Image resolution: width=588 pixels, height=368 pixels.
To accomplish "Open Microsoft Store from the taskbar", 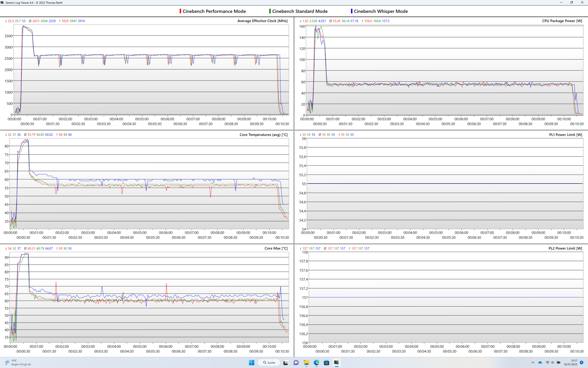I will 326,362.
